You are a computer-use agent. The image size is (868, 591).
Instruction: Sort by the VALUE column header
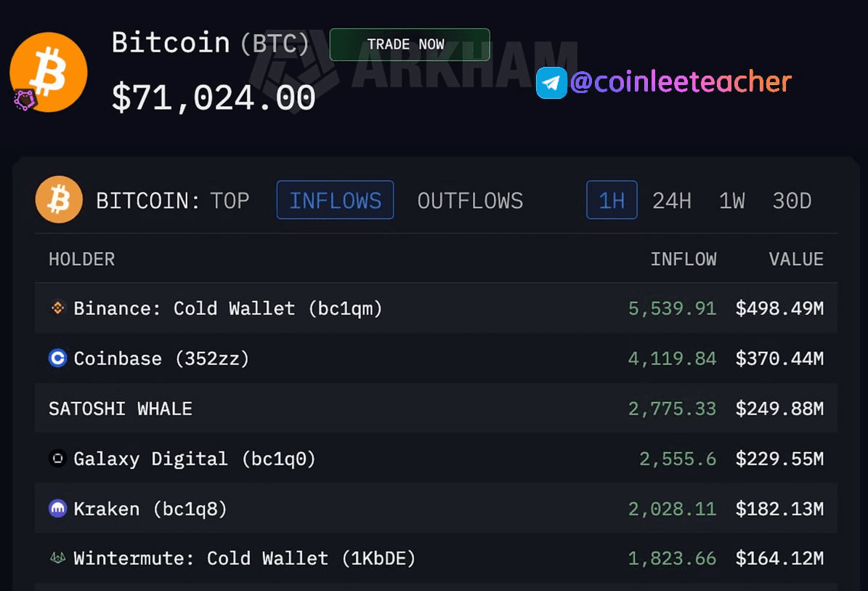coord(796,259)
